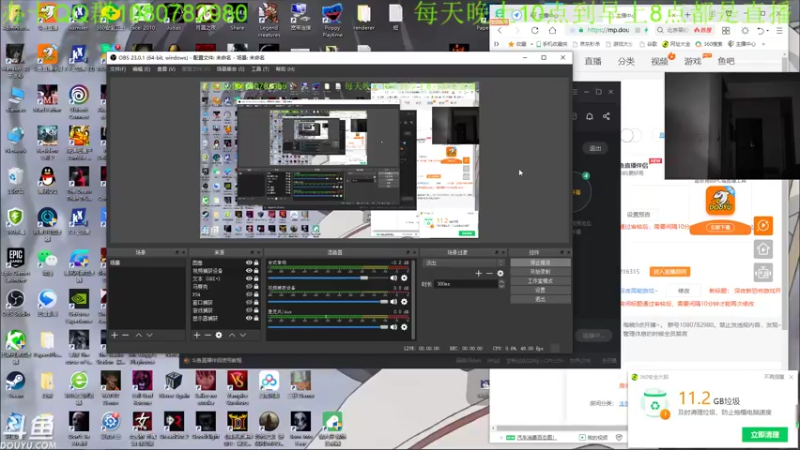Toggle visibility of 窗口捕获 source

pyautogui.click(x=249, y=302)
